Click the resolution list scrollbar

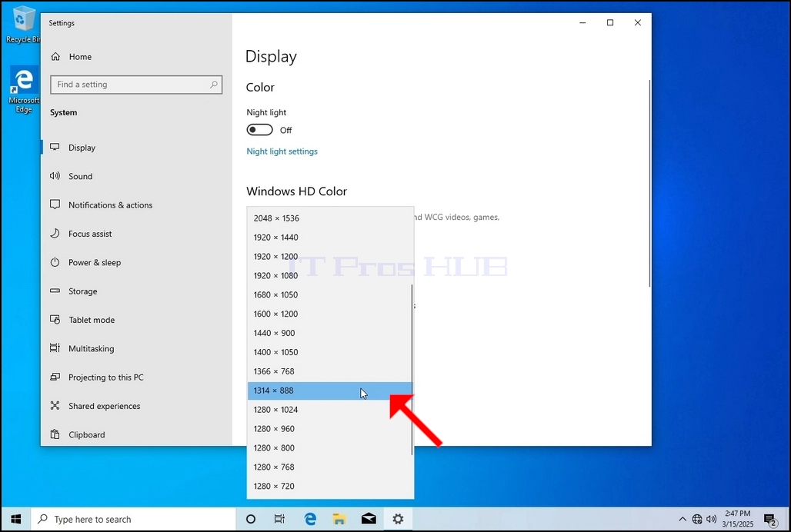point(412,369)
